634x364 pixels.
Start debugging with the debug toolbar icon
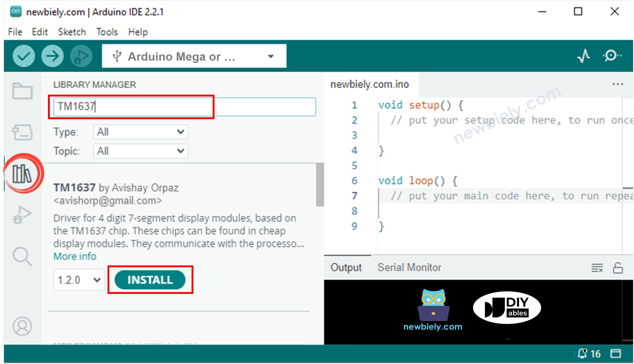(x=81, y=56)
